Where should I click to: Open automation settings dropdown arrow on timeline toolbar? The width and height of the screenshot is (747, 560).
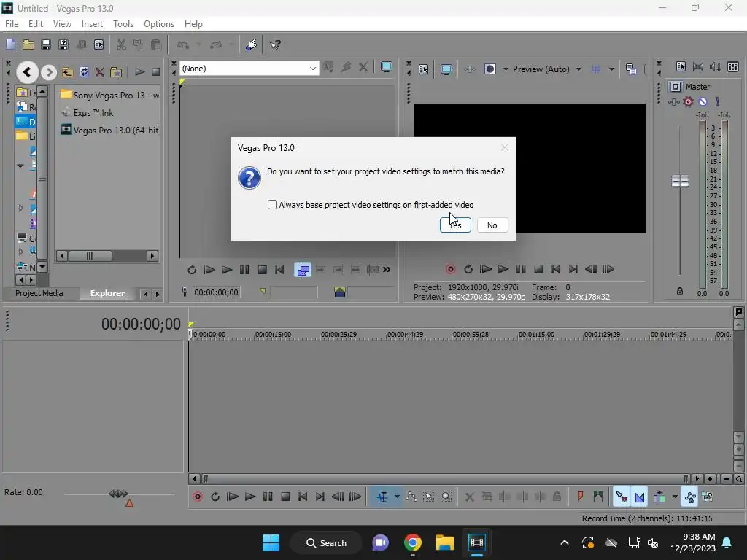click(675, 497)
